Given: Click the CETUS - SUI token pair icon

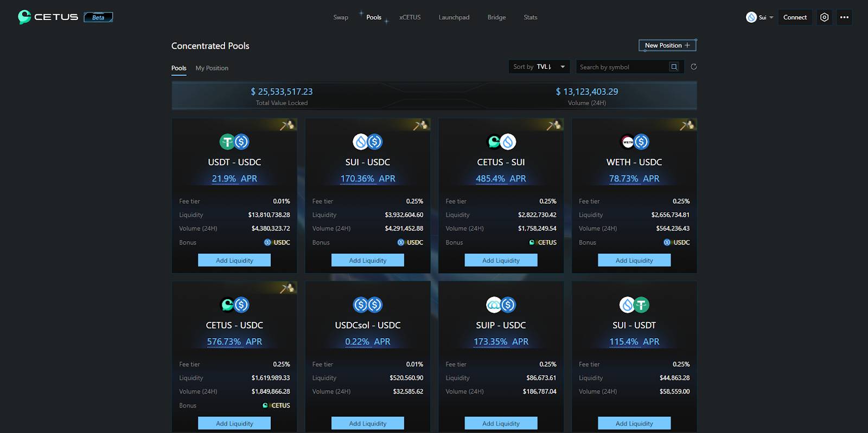Looking at the screenshot, I should pos(501,142).
